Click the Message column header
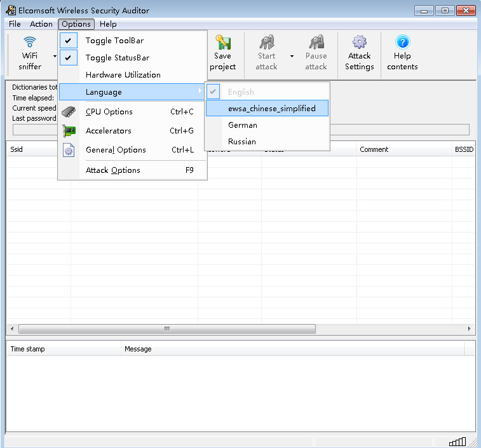The width and height of the screenshot is (481, 448). (x=293, y=349)
